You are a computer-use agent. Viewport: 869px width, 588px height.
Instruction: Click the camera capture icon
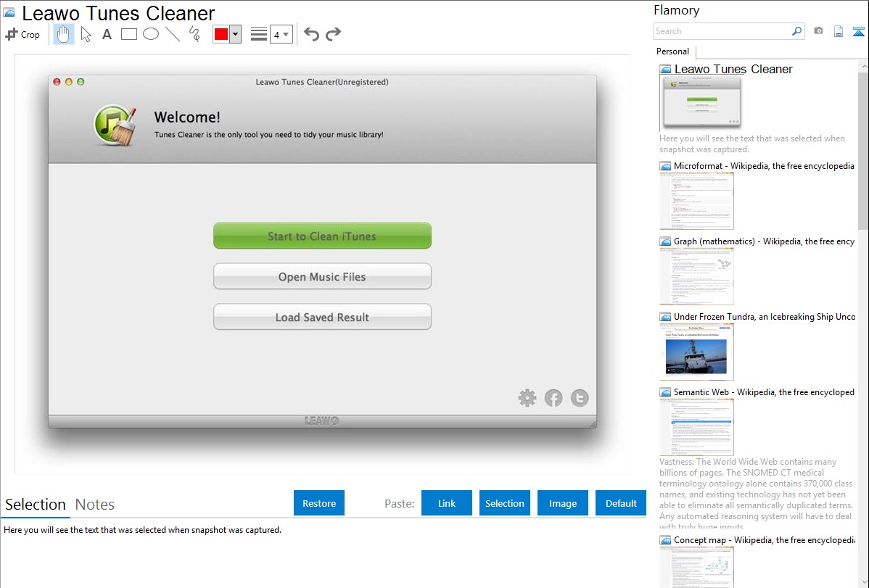[x=818, y=31]
